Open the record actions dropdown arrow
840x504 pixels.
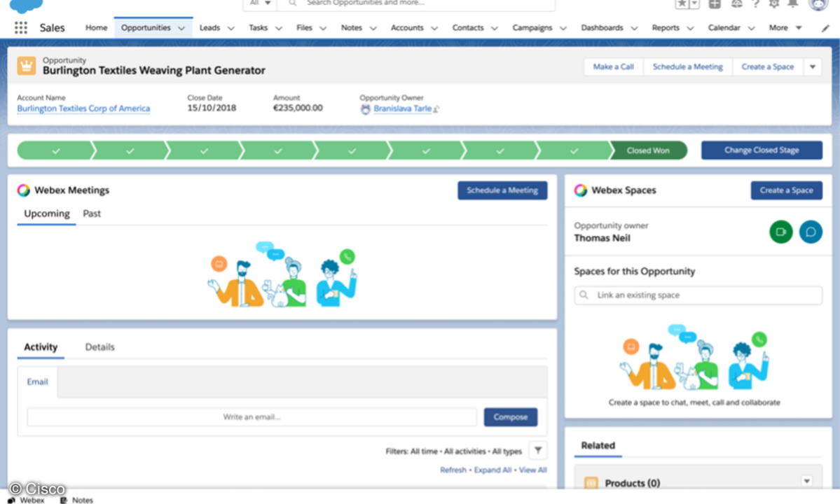(x=813, y=67)
